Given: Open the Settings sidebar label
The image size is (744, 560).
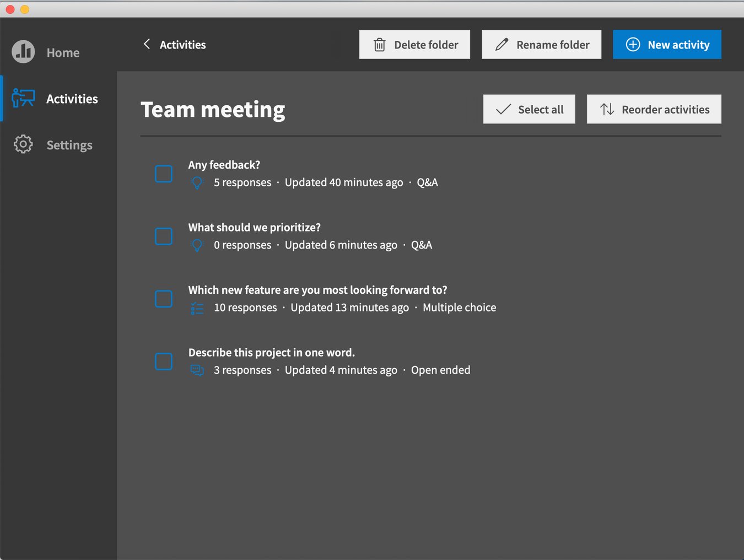Looking at the screenshot, I should [69, 145].
